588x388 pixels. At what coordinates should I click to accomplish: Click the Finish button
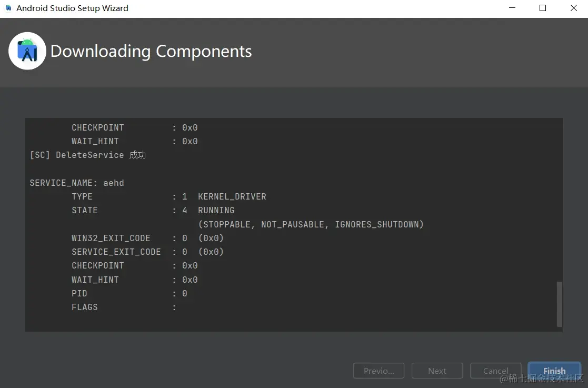pyautogui.click(x=554, y=371)
